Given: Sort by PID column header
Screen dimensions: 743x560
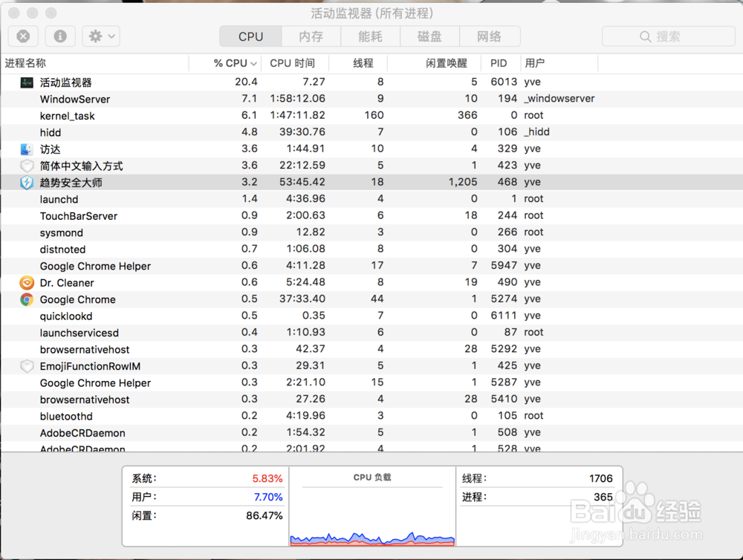Looking at the screenshot, I should [502, 63].
